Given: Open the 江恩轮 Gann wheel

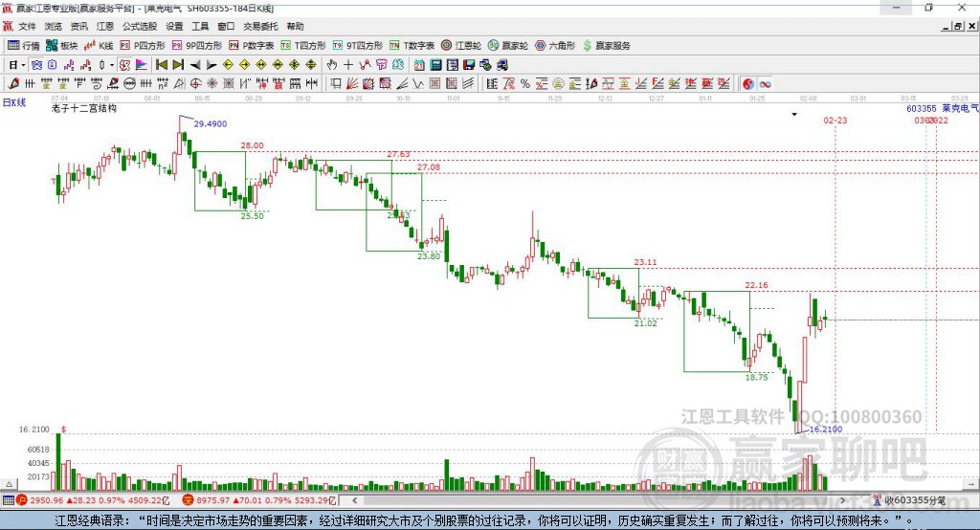Looking at the screenshot, I should 461,46.
